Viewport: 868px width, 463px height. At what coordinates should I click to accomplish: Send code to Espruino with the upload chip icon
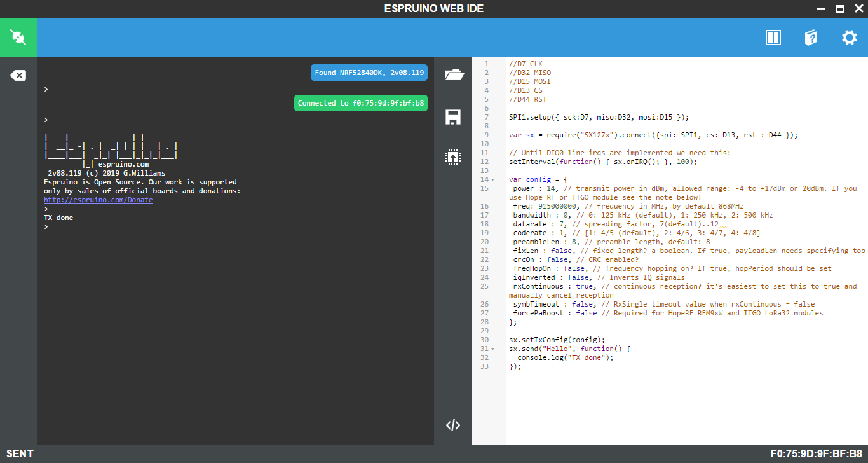tap(453, 157)
